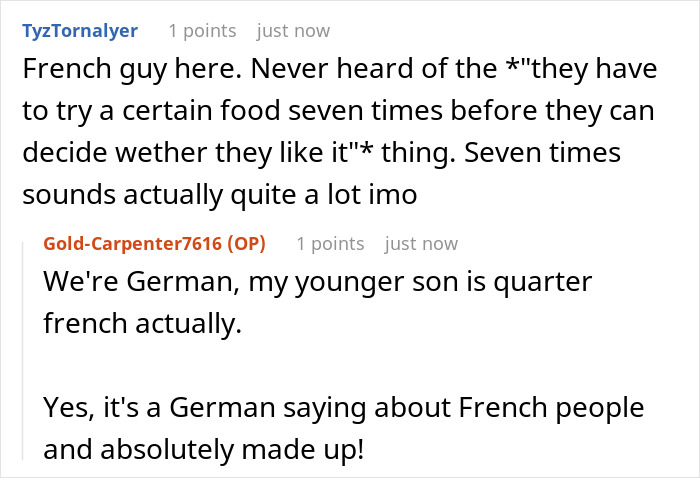Open TyzTornalyer's user profile link
The width and height of the screenshot is (700, 478).
pos(79,31)
